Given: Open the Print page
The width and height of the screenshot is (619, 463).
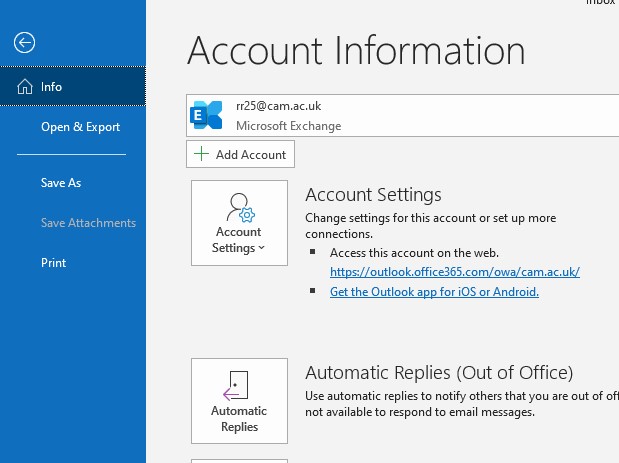Looking at the screenshot, I should click(x=54, y=263).
